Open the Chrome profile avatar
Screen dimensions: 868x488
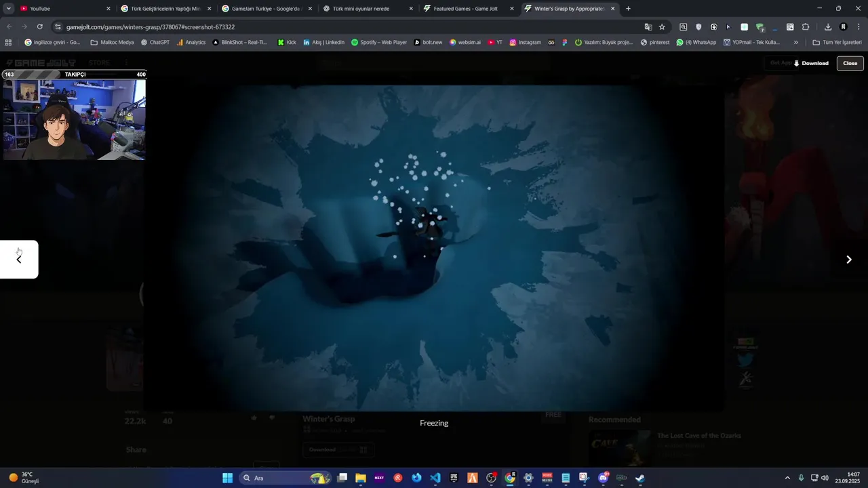coord(844,27)
